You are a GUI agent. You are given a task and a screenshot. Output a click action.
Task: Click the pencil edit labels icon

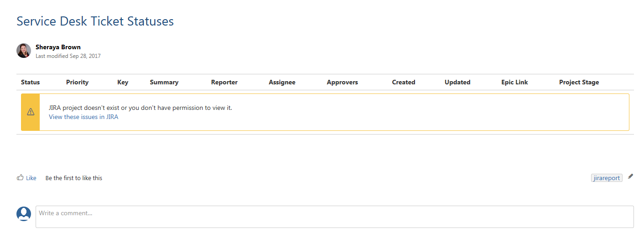pos(630,176)
